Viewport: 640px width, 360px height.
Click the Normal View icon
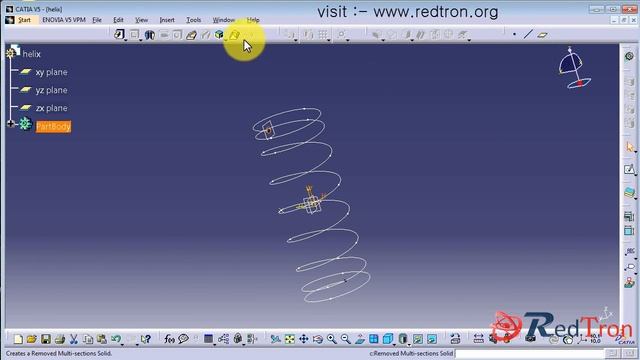[360, 339]
